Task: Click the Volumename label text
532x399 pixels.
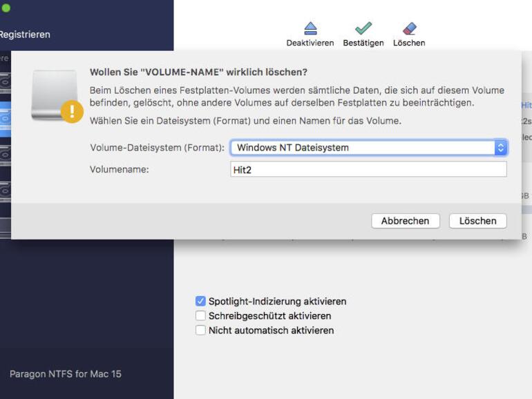Action: click(120, 170)
